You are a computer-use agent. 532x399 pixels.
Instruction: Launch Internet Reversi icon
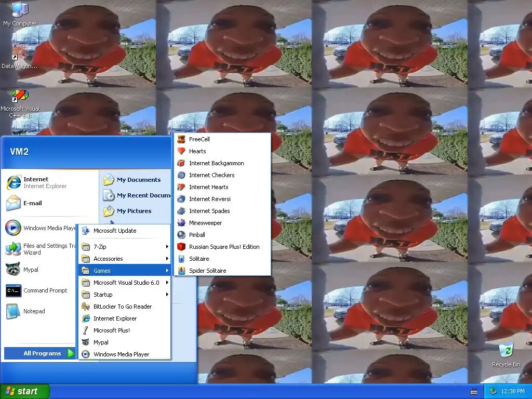(x=181, y=199)
